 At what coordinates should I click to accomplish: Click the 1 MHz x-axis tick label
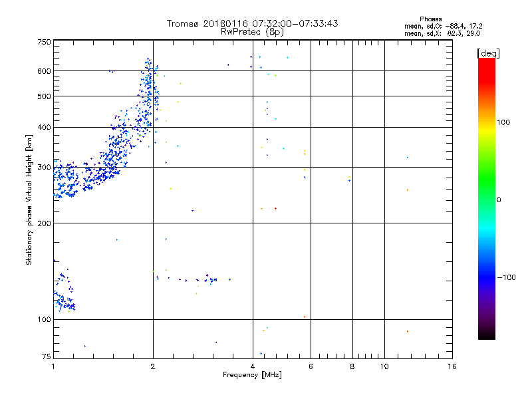(x=53, y=366)
